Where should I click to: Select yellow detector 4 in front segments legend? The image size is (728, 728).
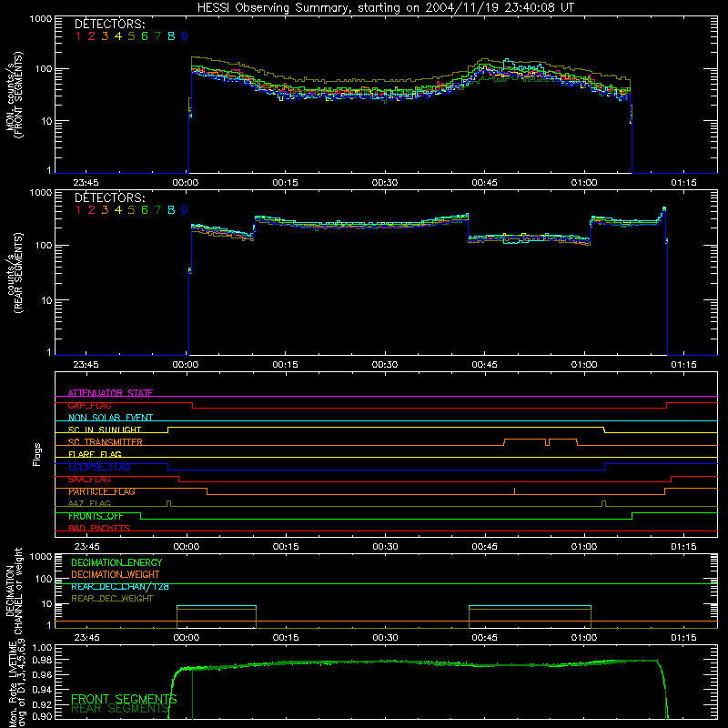click(118, 36)
